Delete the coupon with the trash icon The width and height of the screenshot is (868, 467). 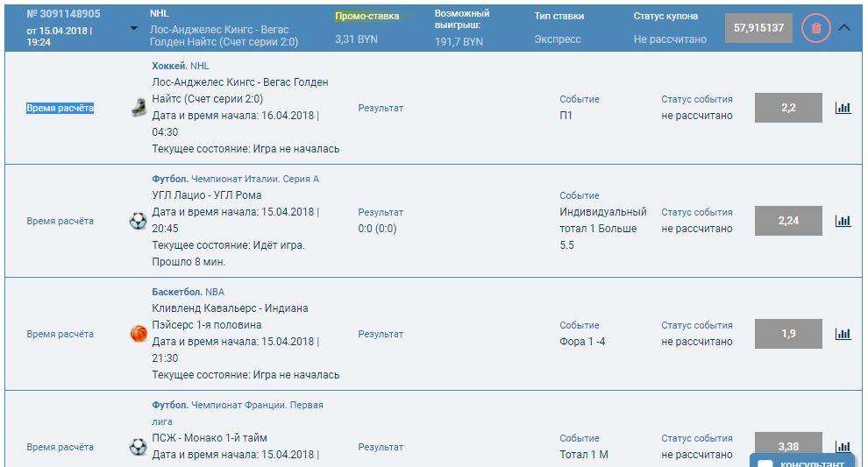coord(816,28)
